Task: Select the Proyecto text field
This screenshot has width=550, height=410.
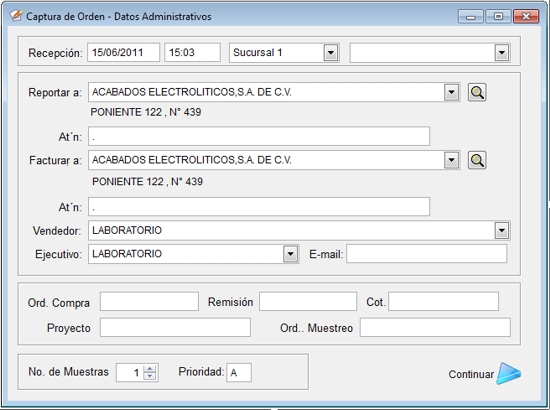Action: (175, 327)
